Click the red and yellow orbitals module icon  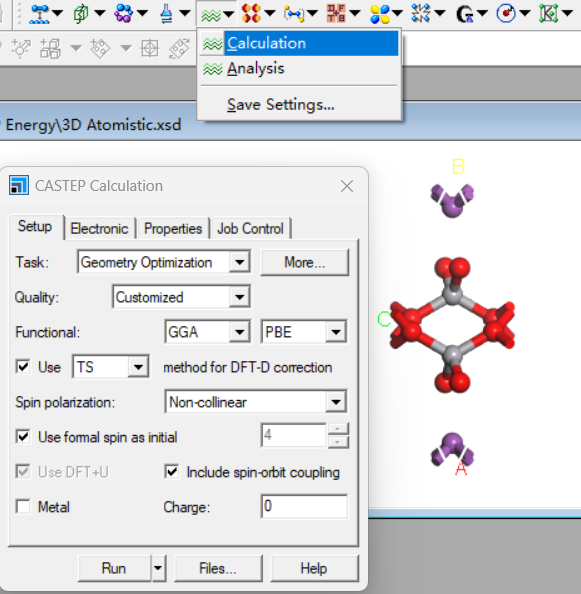coord(251,14)
